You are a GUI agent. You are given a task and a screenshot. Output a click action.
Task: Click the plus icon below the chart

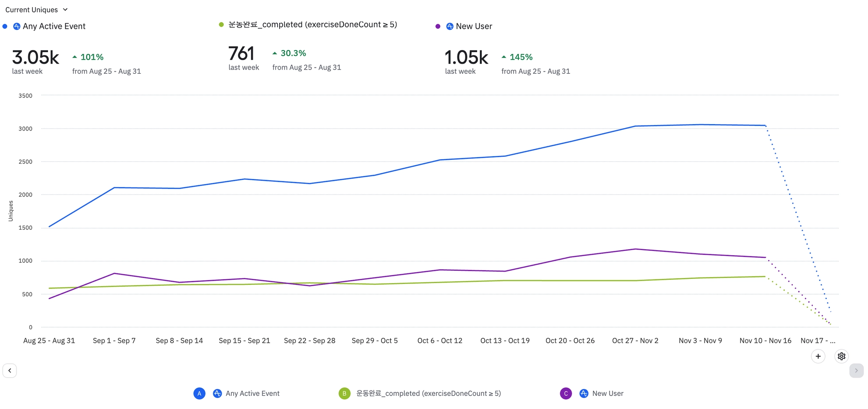tap(818, 356)
